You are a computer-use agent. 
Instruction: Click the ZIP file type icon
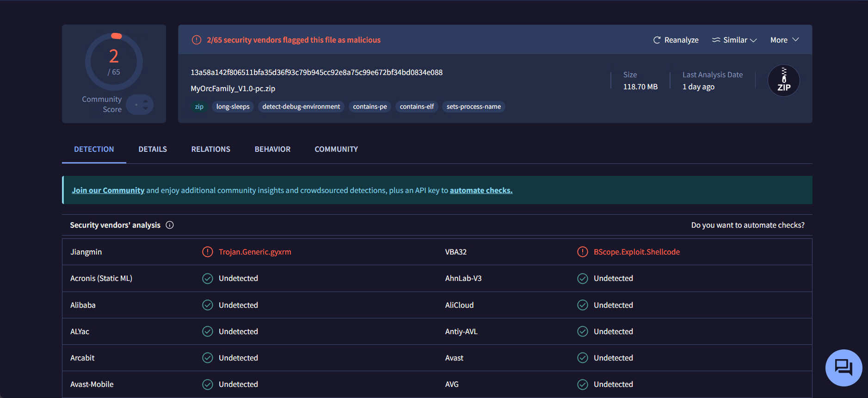783,81
